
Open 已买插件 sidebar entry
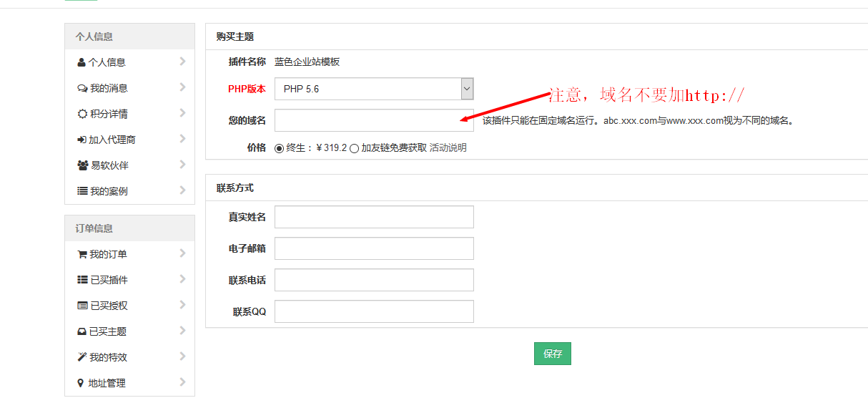109,280
